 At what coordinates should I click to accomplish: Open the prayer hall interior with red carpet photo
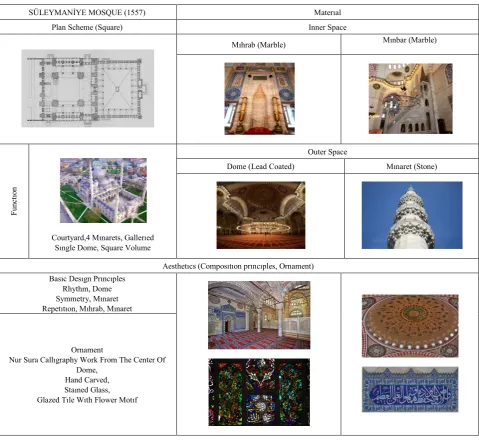259,315
